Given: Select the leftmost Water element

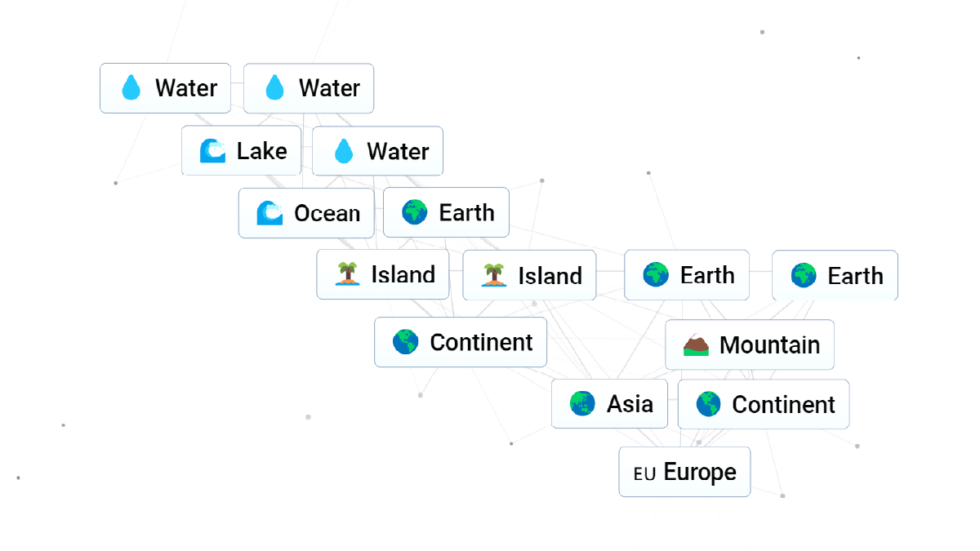Looking at the screenshot, I should click(x=165, y=88).
